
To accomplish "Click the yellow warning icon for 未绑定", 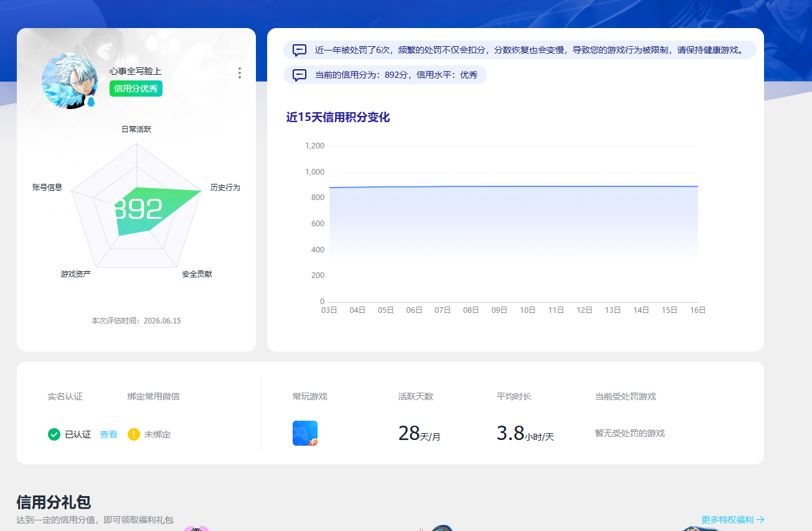I will 134,434.
